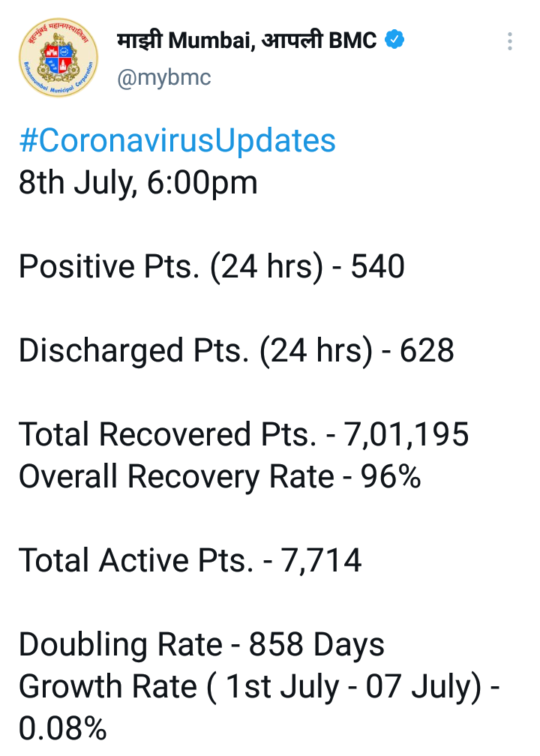The image size is (540, 756).
Task: Click the 0.08% growth rate value
Action: tap(62, 728)
